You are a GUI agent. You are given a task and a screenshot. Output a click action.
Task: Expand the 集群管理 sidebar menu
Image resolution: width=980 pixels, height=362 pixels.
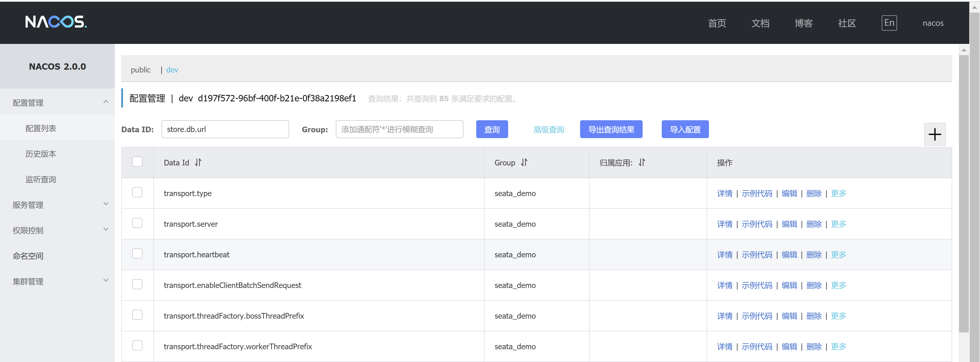pos(57,281)
